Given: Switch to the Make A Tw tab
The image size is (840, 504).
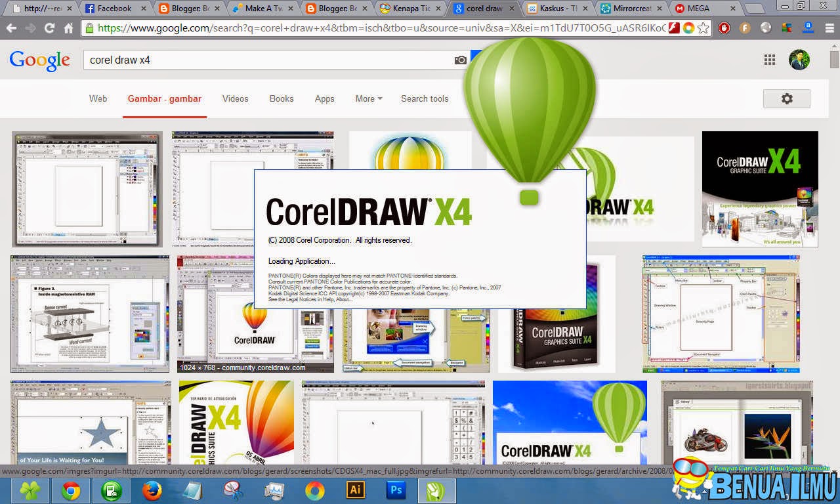Looking at the screenshot, I should (x=262, y=9).
